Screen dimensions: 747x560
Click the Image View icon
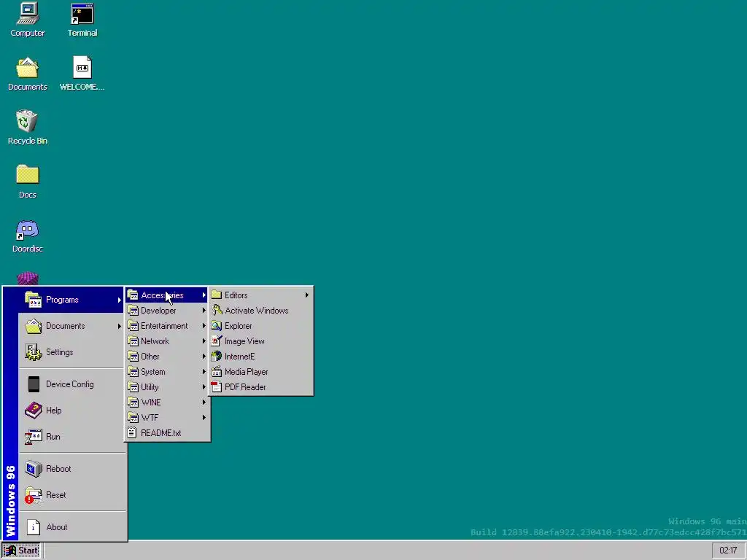point(217,341)
